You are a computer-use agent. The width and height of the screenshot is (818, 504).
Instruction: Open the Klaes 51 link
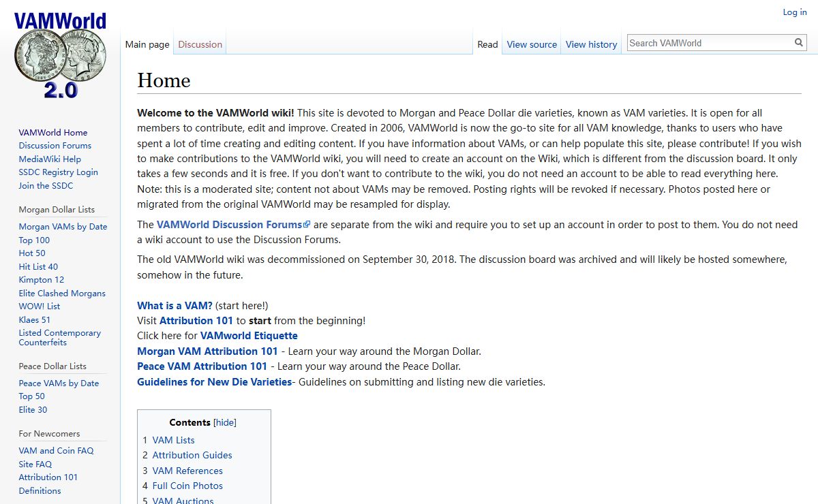(x=35, y=319)
